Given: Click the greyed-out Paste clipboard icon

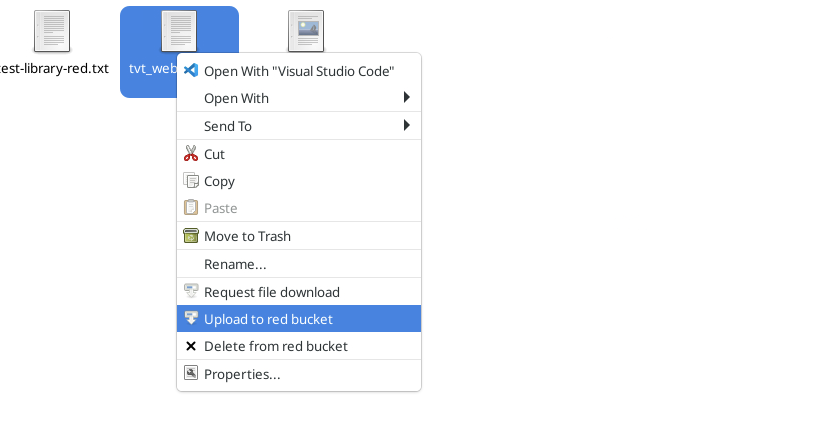Looking at the screenshot, I should click(x=191, y=208).
